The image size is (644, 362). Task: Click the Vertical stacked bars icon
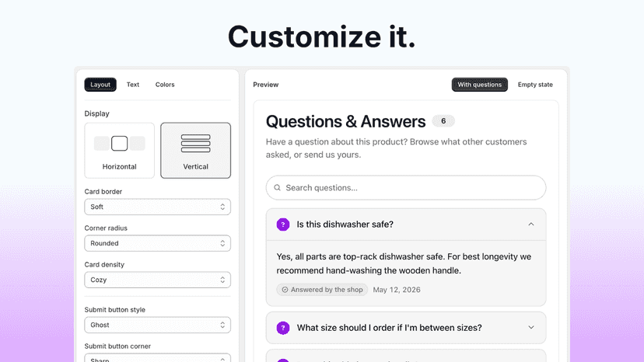pos(195,143)
